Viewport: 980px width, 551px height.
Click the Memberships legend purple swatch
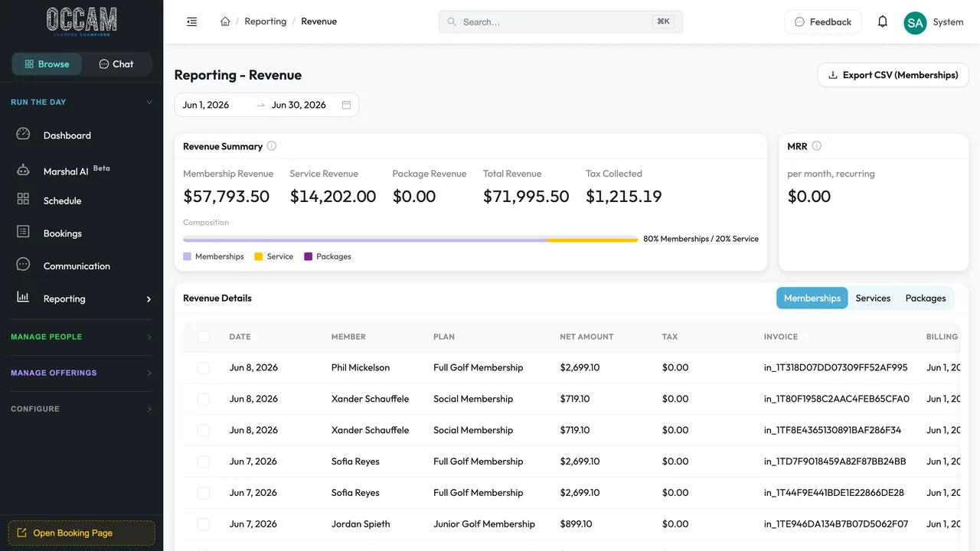pyautogui.click(x=188, y=256)
